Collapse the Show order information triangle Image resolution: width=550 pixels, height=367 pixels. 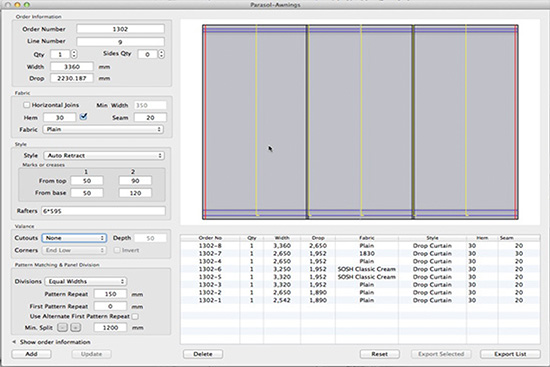pos(14,342)
